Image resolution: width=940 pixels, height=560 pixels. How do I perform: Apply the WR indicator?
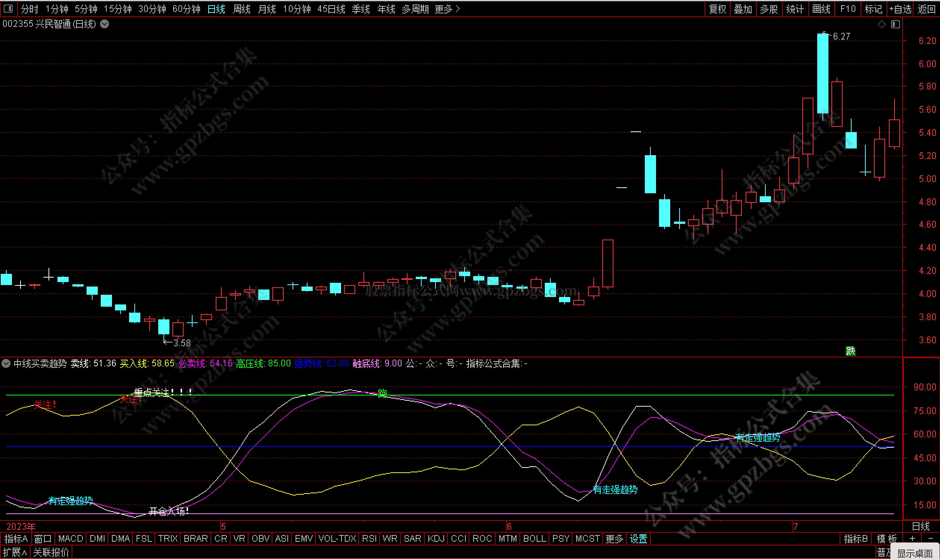[390, 539]
